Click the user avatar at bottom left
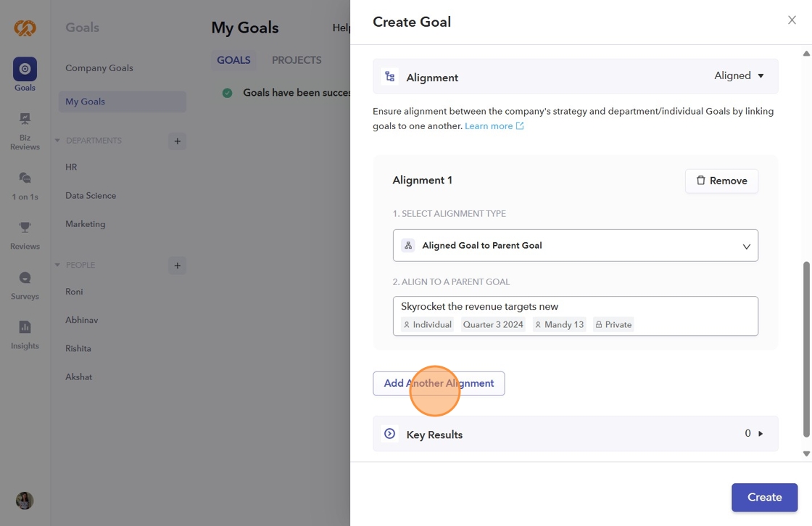812x526 pixels. [25, 501]
